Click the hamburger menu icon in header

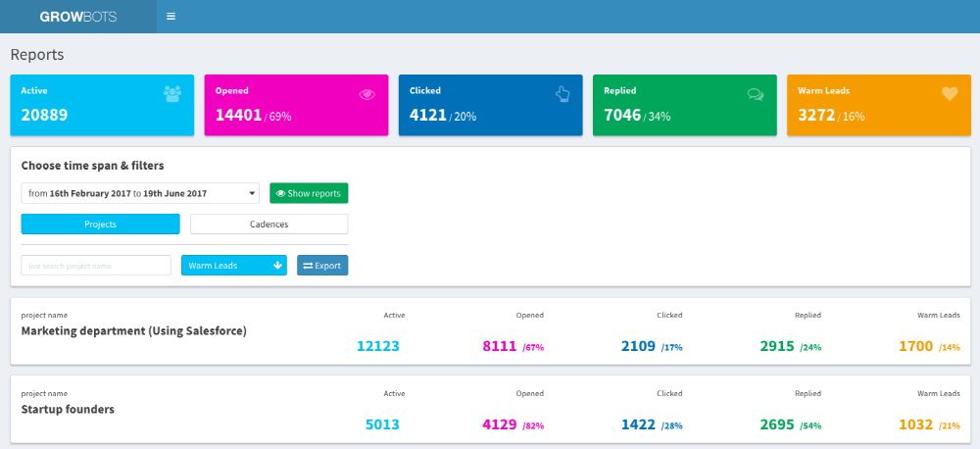171,17
